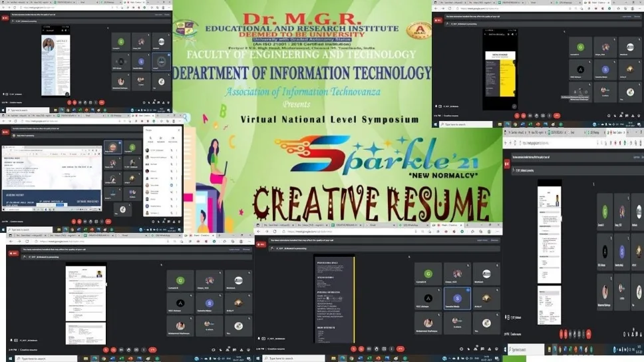Click Mute all in the People panel
The width and height of the screenshot is (644, 362).
pyautogui.click(x=150, y=140)
